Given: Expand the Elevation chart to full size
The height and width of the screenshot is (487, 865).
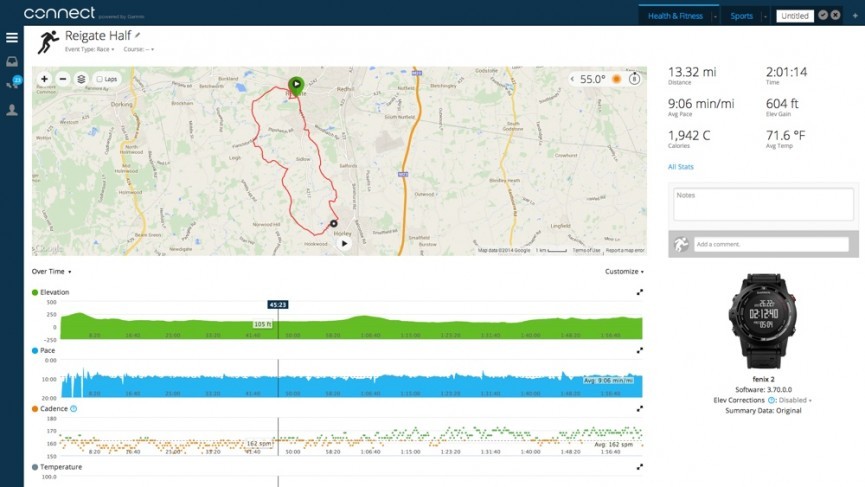Looking at the screenshot, I should [639, 292].
